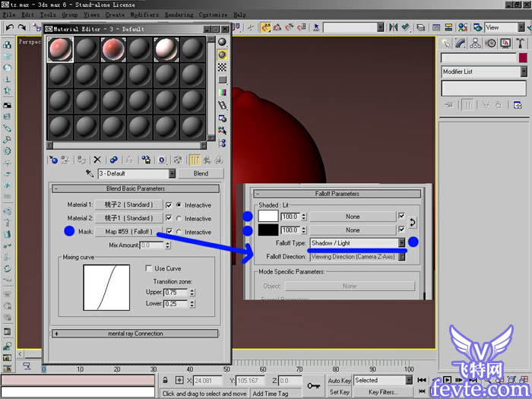
Task: Enable the Use Curve checkbox
Action: point(149,268)
